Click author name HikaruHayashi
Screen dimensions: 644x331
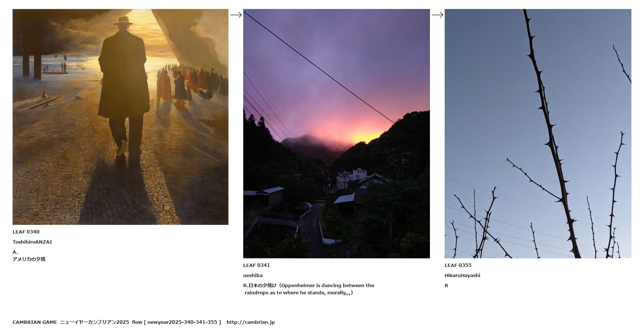click(462, 275)
